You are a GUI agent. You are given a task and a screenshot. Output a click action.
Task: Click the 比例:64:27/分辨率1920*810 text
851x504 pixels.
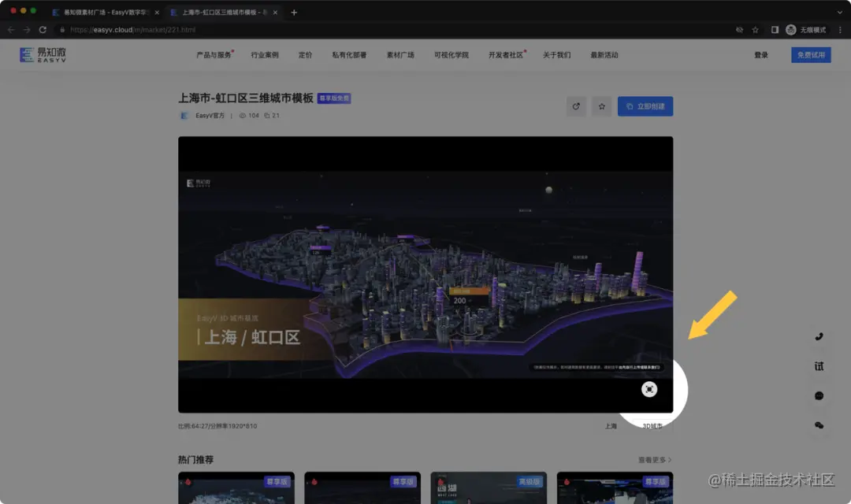pyautogui.click(x=217, y=426)
